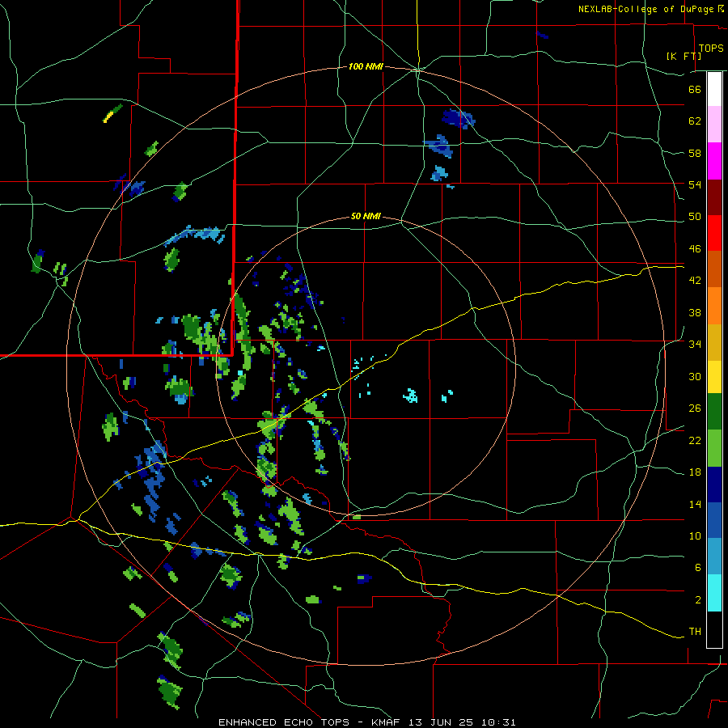Select the "KMAF" radar site identifier
This screenshot has height=728, width=728.
pos(387,722)
